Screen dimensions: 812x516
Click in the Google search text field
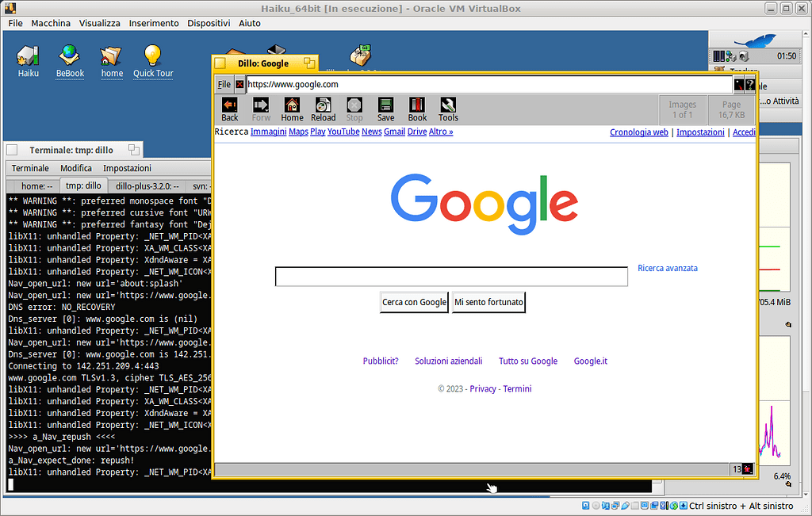[451, 277]
